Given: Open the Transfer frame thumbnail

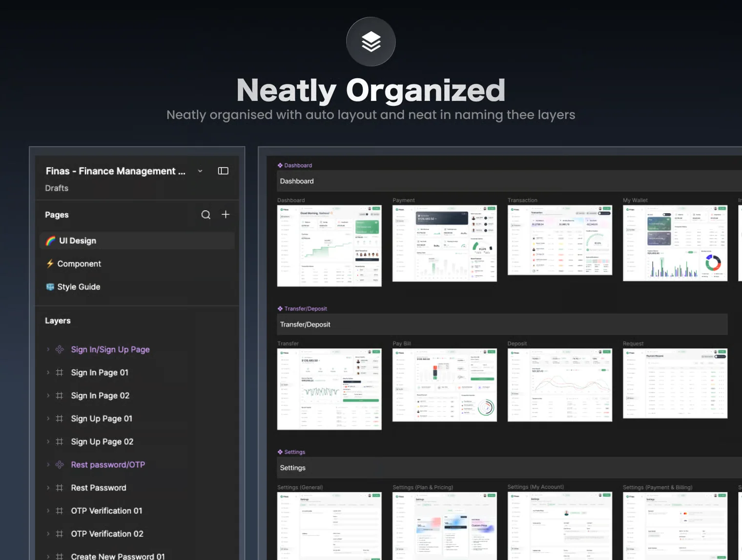Looking at the screenshot, I should [330, 389].
